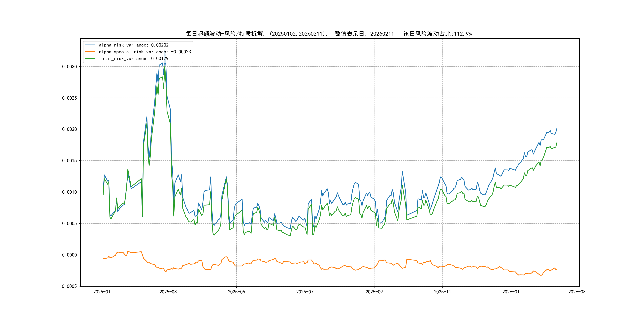
Task: Select the alpha_special_risk_variance: -0.00023 legend text
Action: click(145, 52)
